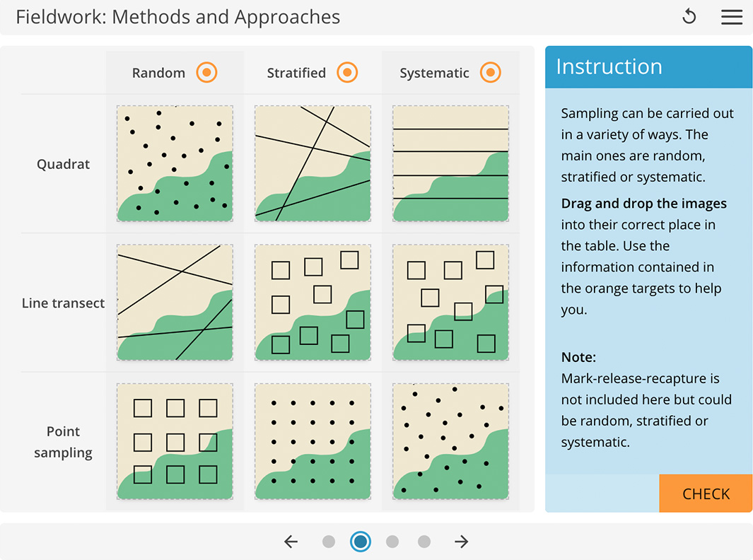Click the dotted image in the Quadrat Random cell
753x560 pixels.
point(174,163)
